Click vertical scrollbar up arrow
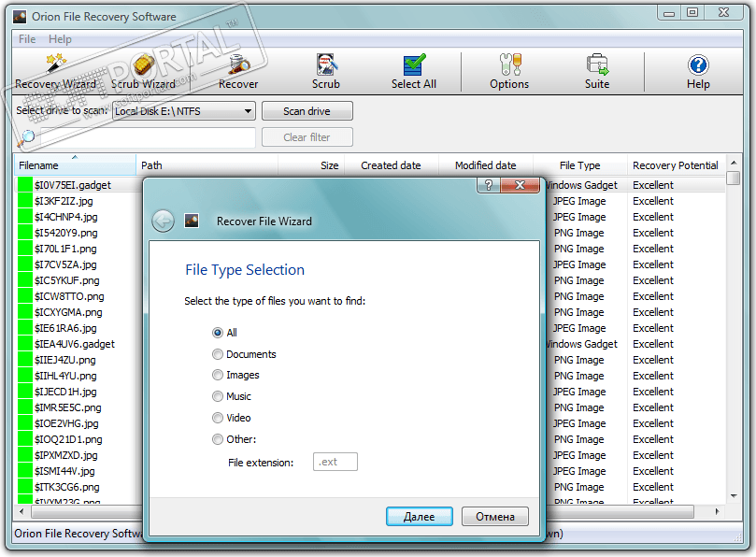This screenshot has height=557, width=756. (734, 163)
